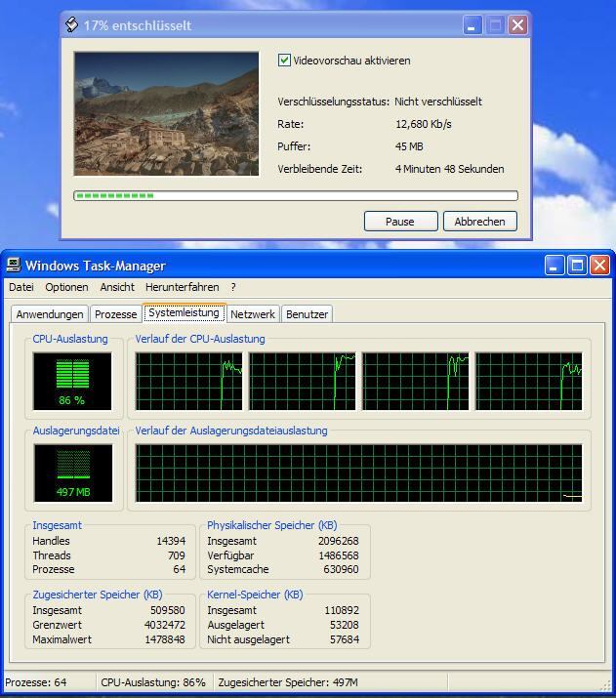Click Zugesicherter Speicher Insgesamt value 509580
616x698 pixels.
point(167,610)
